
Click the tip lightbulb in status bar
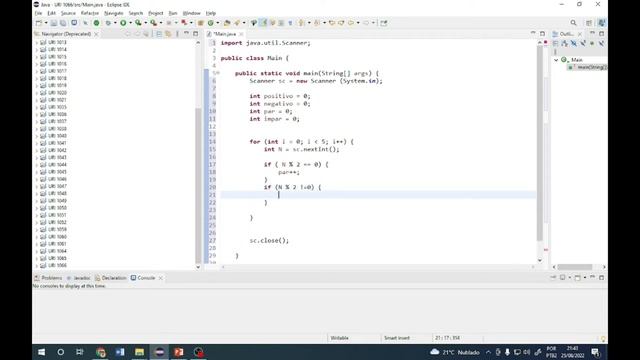point(603,338)
